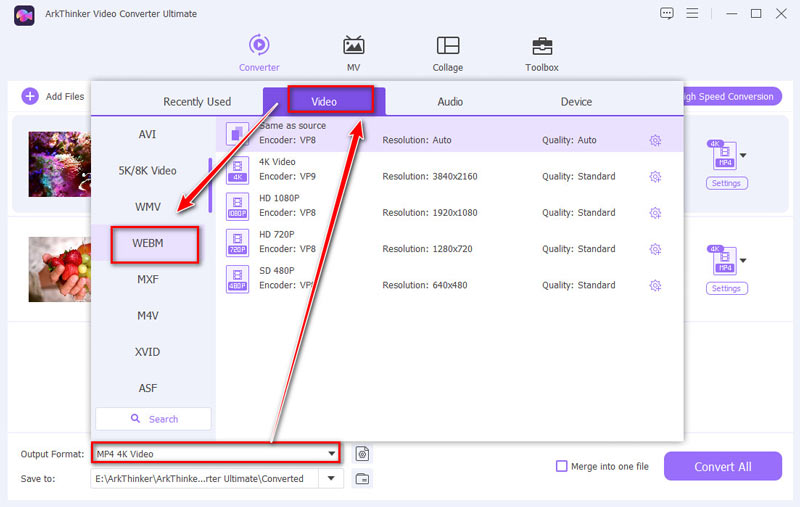Switch to the Video tab

click(324, 102)
